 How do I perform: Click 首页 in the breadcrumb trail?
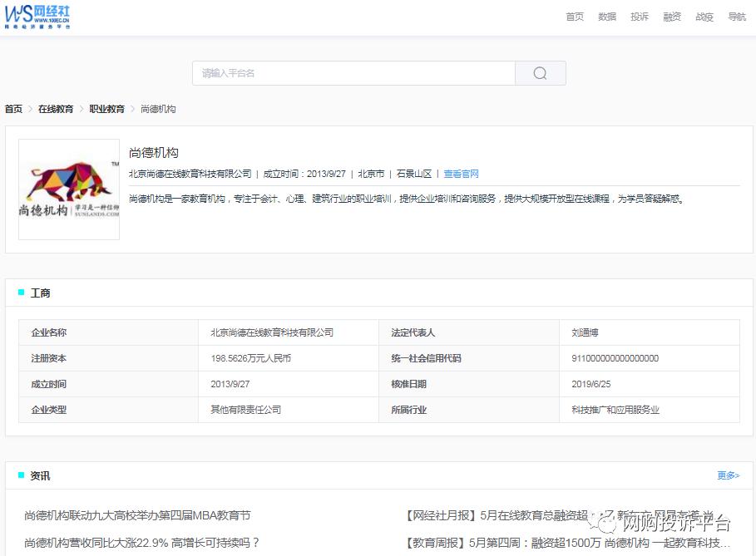[13, 109]
